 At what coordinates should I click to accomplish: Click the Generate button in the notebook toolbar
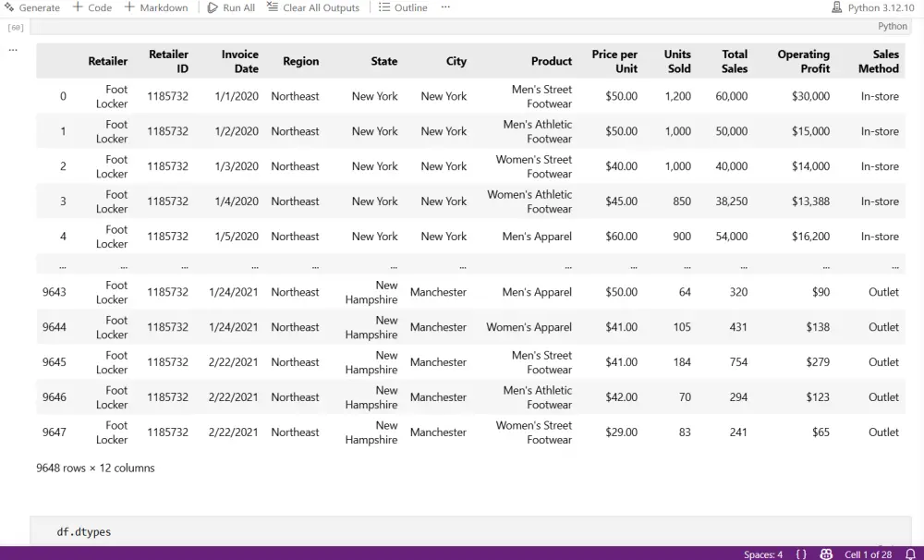(31, 7)
